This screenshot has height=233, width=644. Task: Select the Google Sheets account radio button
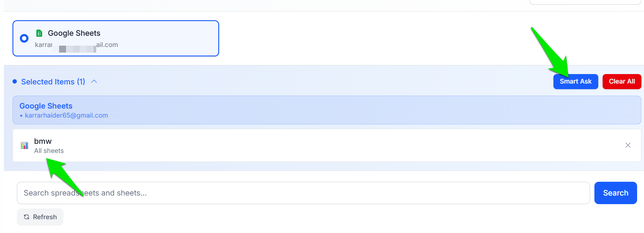(x=24, y=38)
